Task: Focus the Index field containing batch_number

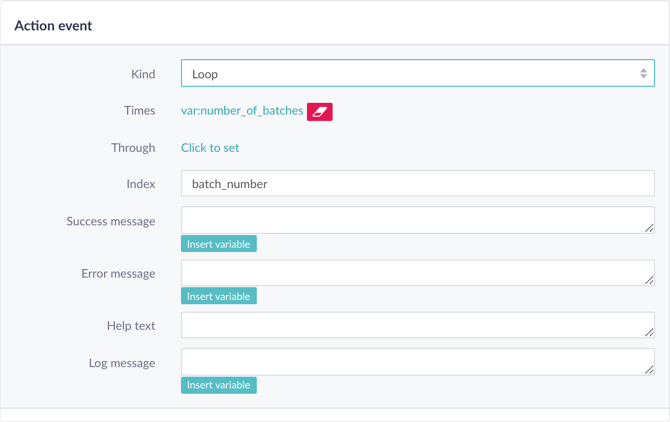Action: click(x=417, y=184)
